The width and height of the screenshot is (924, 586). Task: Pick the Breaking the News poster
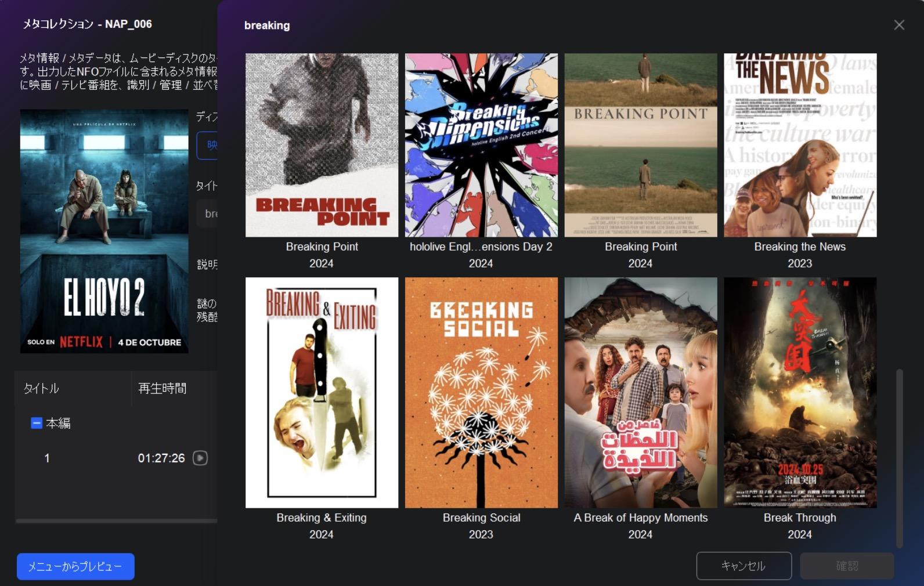800,145
